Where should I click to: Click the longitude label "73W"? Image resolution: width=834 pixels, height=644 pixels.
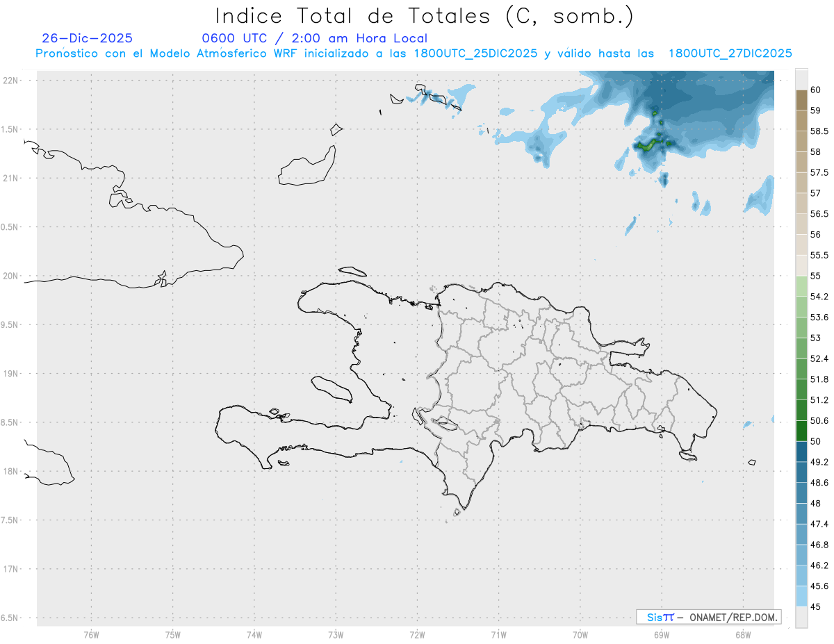click(x=335, y=634)
